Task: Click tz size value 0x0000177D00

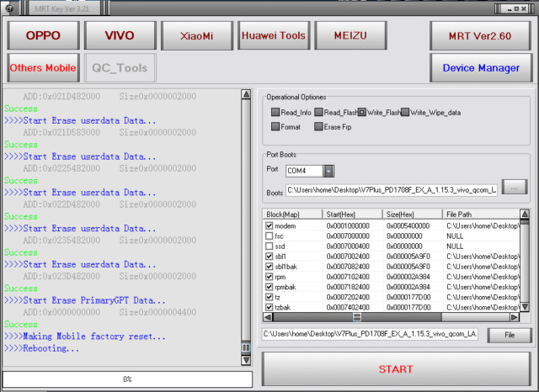Action: point(408,297)
